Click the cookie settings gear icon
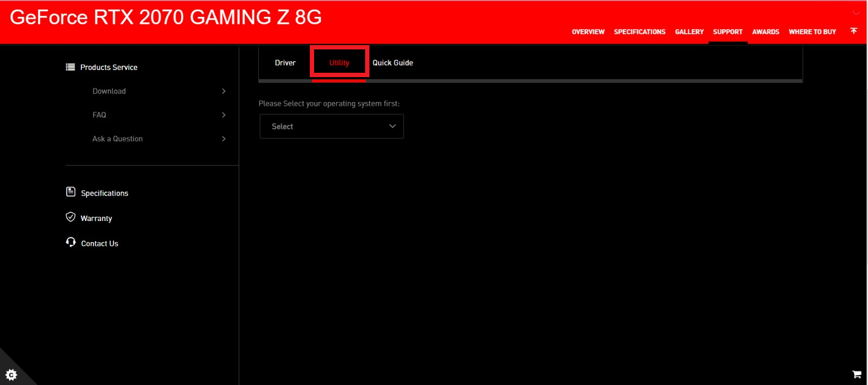Viewport: 868px width, 385px height. coord(11,374)
